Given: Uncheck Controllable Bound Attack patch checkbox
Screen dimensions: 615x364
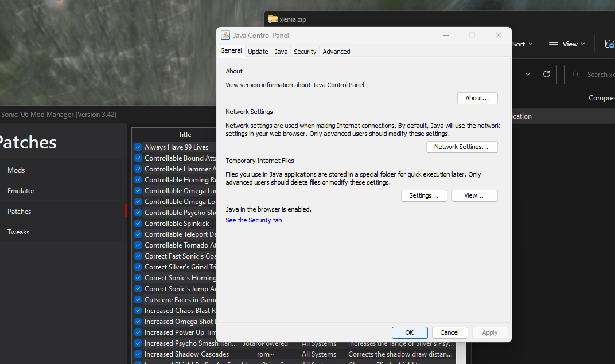Looking at the screenshot, I should click(138, 158).
